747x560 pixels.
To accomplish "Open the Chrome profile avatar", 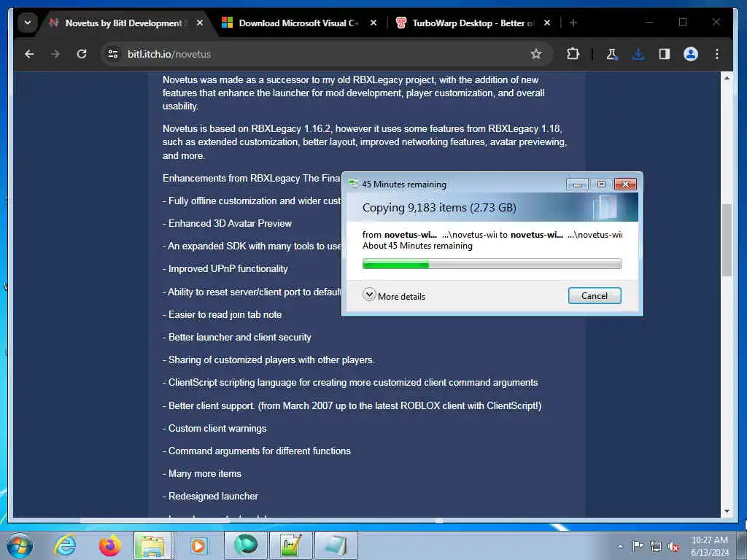I will coord(691,54).
